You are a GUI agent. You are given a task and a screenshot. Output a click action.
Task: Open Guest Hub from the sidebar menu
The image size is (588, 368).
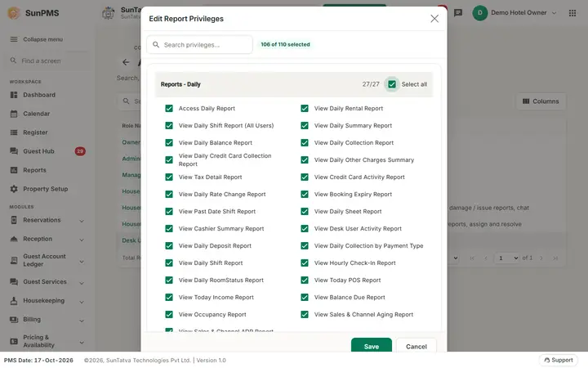point(38,151)
